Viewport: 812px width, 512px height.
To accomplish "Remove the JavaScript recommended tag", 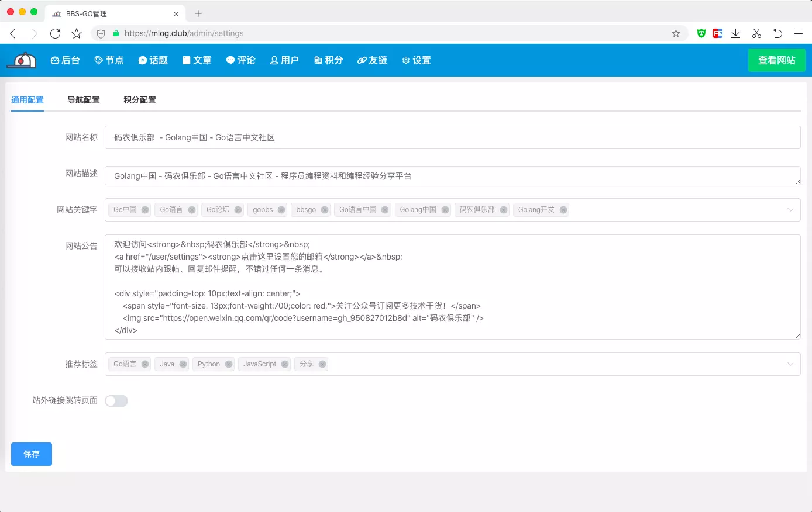I will (285, 364).
